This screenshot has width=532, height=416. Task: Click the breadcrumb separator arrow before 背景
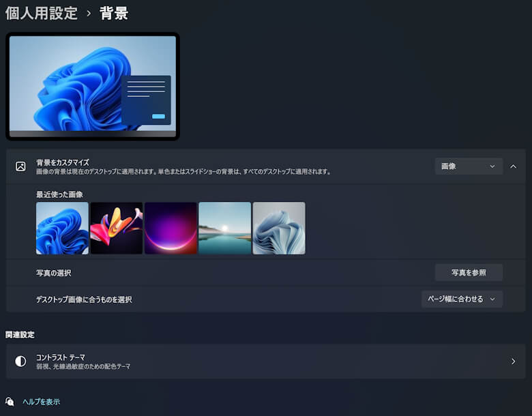89,13
